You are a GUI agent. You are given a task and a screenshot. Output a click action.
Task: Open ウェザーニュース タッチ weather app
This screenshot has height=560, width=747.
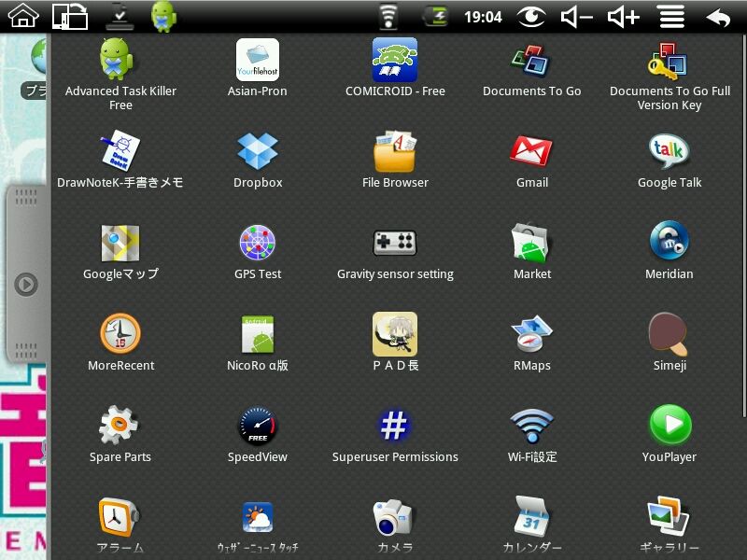click(258, 525)
